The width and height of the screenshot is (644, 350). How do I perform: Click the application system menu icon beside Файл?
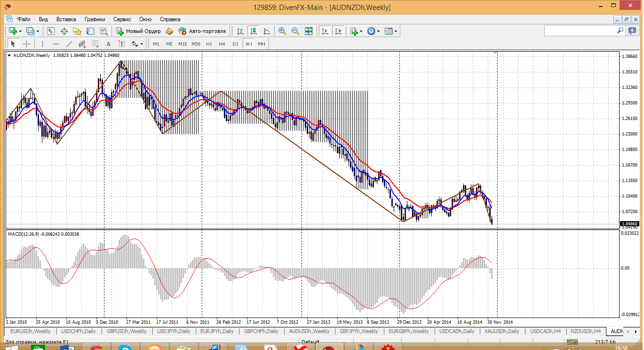coord(9,19)
